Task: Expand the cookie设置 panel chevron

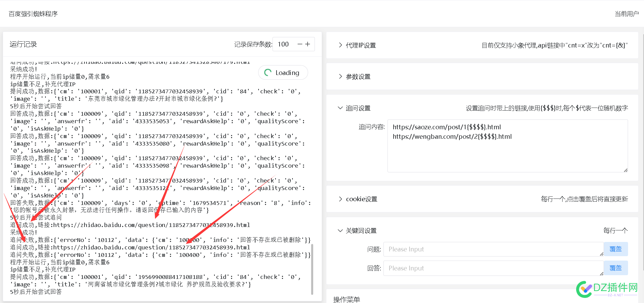Action: (340, 199)
